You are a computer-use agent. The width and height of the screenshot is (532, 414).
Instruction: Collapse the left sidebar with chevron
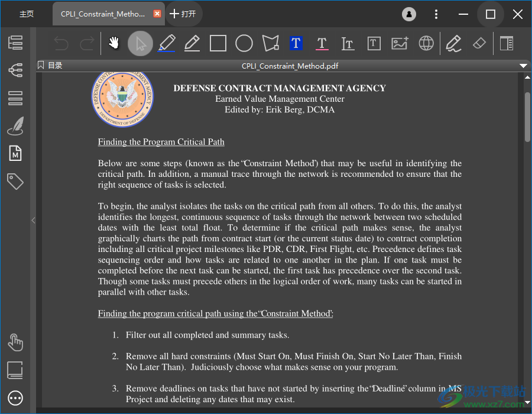33,220
